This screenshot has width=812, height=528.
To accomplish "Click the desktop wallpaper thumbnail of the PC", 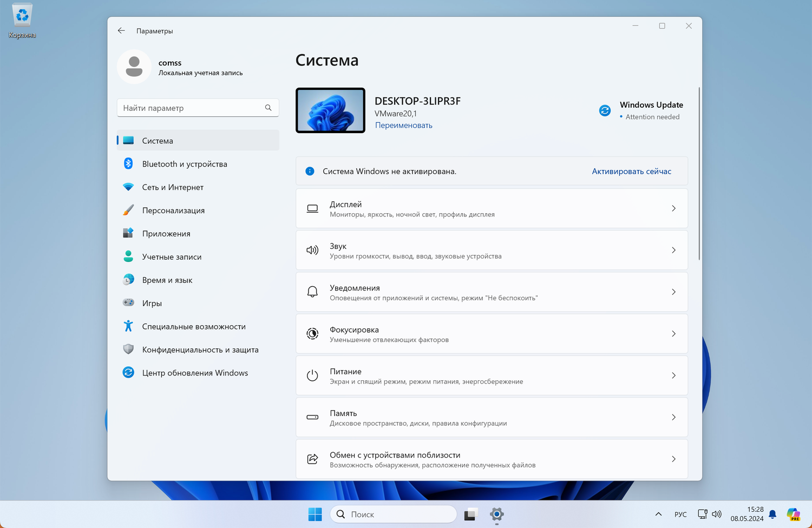I will pyautogui.click(x=330, y=110).
